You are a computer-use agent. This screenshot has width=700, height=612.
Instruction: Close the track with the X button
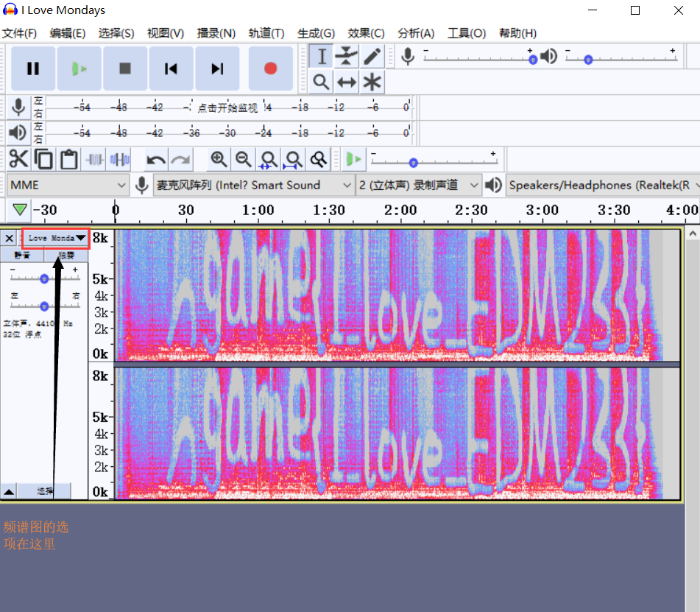10,238
